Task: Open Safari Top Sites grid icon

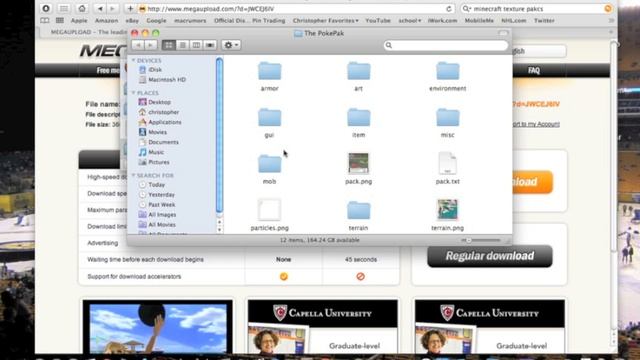Action: (60, 20)
